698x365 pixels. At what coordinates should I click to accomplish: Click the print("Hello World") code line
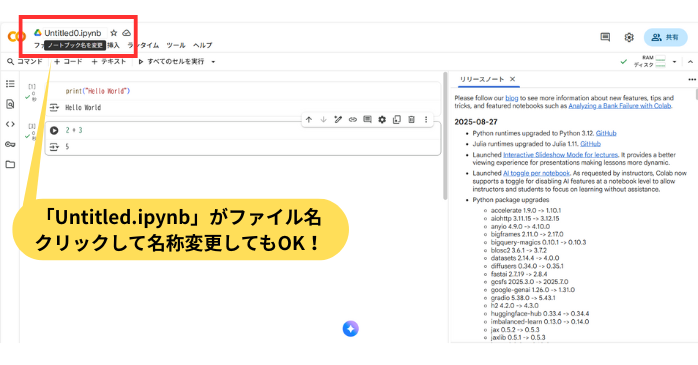coord(97,91)
